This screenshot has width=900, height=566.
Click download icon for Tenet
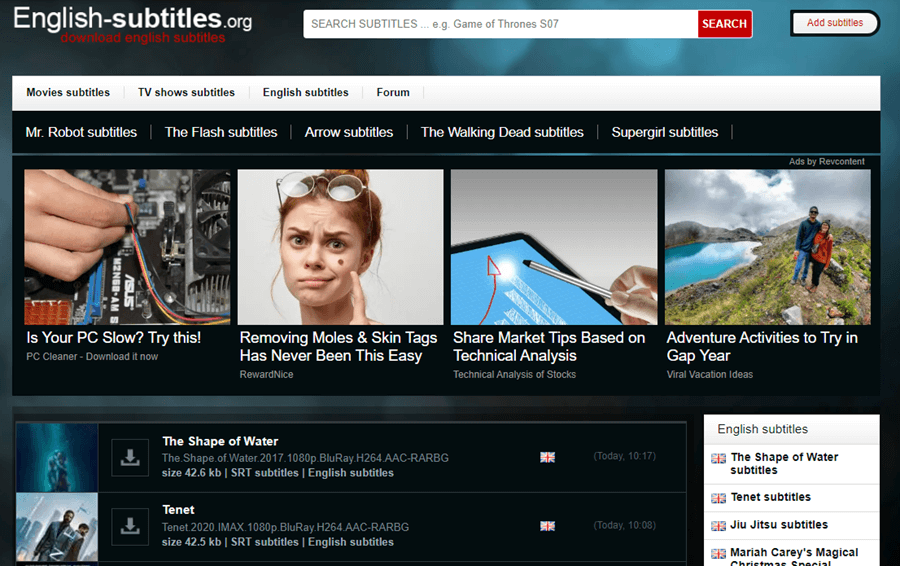pyautogui.click(x=130, y=526)
